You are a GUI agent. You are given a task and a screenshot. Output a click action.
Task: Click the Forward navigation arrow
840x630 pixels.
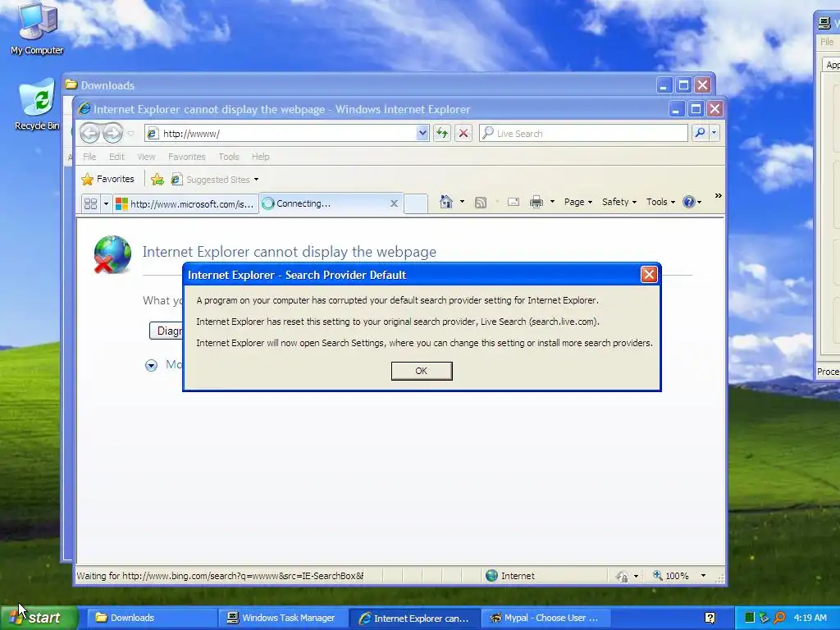[x=112, y=133]
